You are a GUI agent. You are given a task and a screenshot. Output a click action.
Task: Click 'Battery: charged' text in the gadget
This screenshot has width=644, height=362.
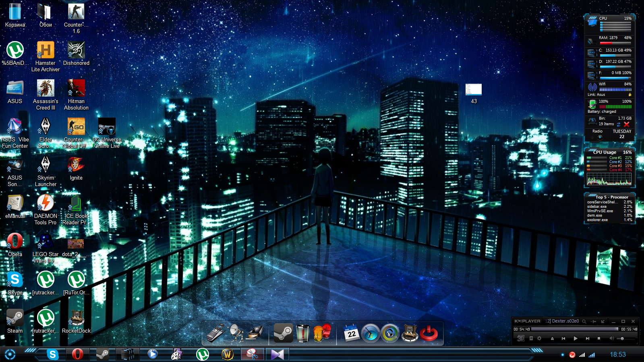coord(602,112)
